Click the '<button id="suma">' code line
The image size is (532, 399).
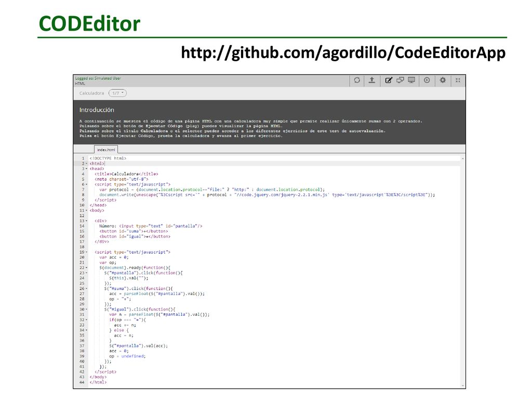(x=134, y=231)
